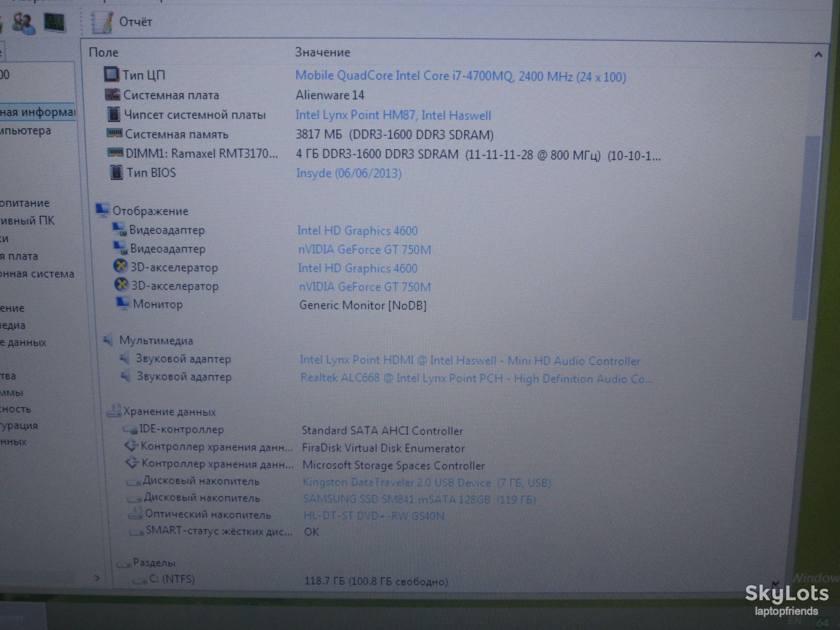This screenshot has width=840, height=630.
Task: Click the memory icon beside Системная память
Action: point(115,133)
